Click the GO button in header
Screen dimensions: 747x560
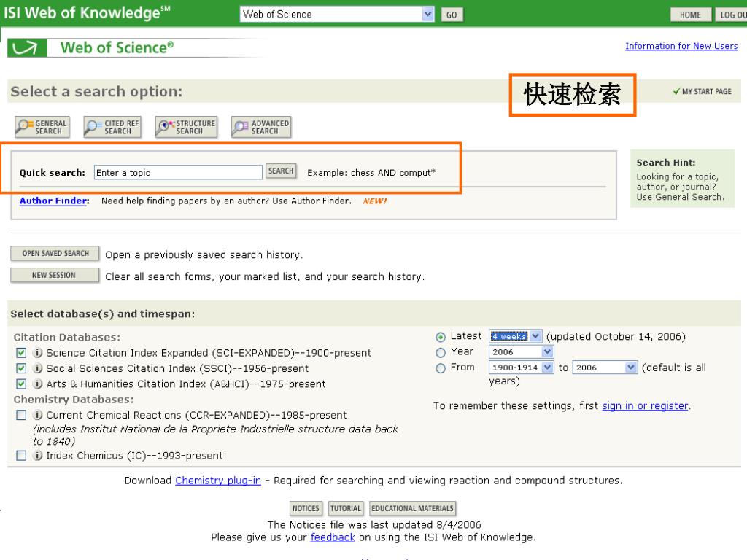452,15
